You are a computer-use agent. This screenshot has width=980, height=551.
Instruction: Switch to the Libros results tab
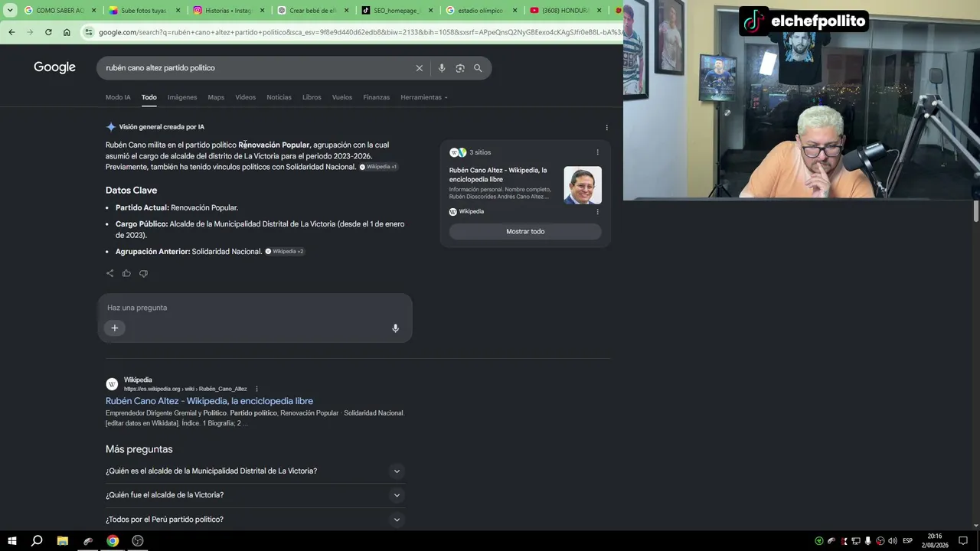point(312,97)
